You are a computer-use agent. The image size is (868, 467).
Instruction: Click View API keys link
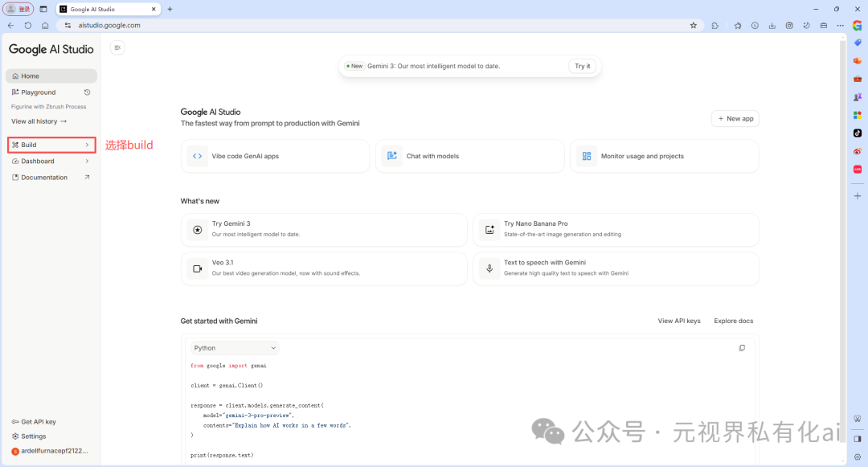coord(678,321)
